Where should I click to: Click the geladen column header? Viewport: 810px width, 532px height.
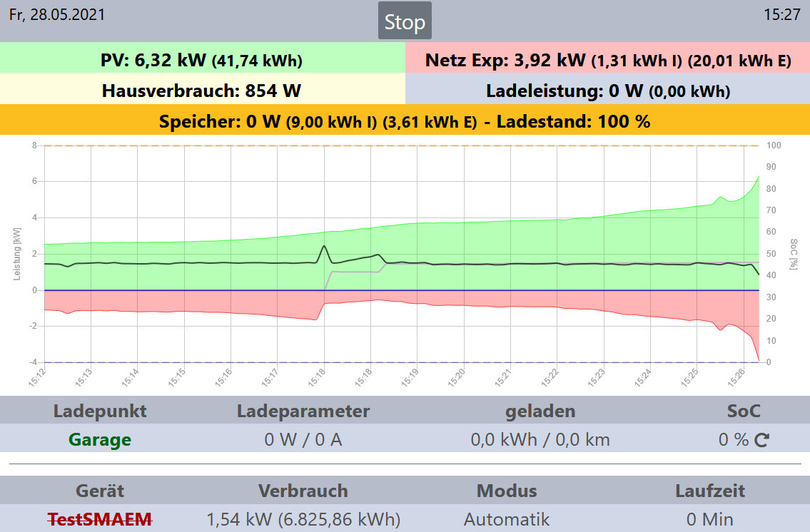click(x=540, y=411)
